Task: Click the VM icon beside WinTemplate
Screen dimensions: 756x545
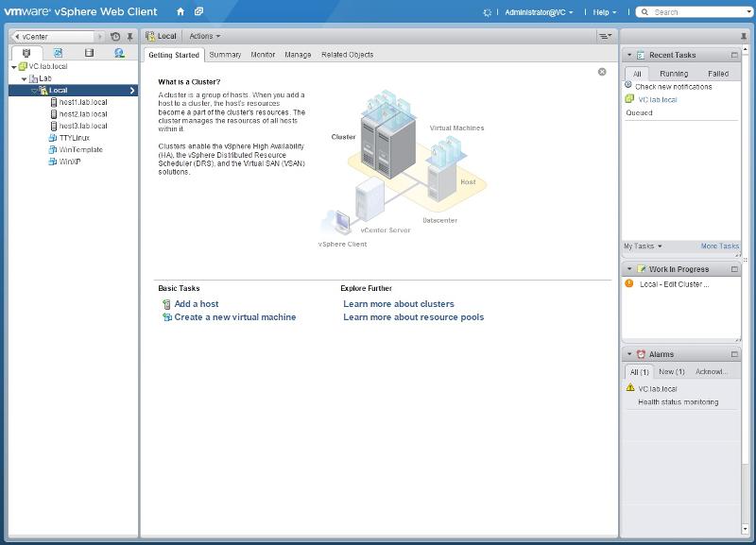Action: pos(53,150)
